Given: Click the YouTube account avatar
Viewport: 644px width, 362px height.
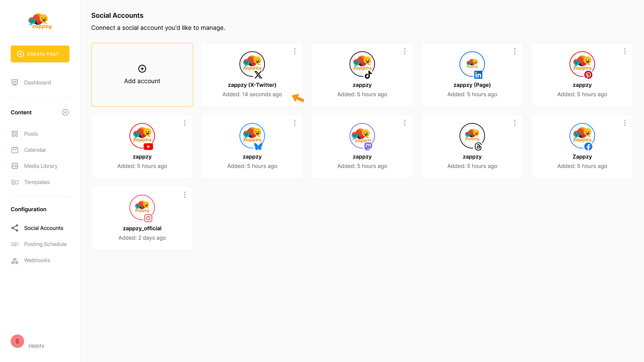Looking at the screenshot, I should [x=142, y=136].
